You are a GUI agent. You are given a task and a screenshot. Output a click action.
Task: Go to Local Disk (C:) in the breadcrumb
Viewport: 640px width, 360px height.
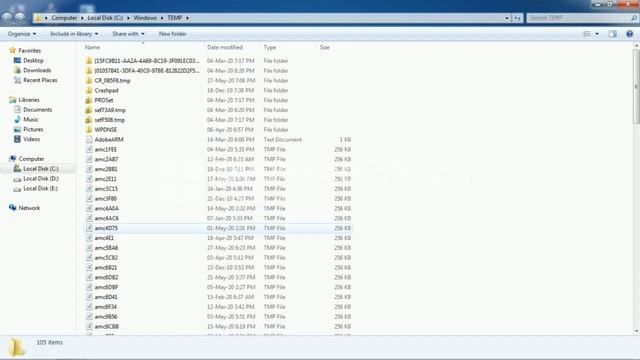(x=105, y=18)
